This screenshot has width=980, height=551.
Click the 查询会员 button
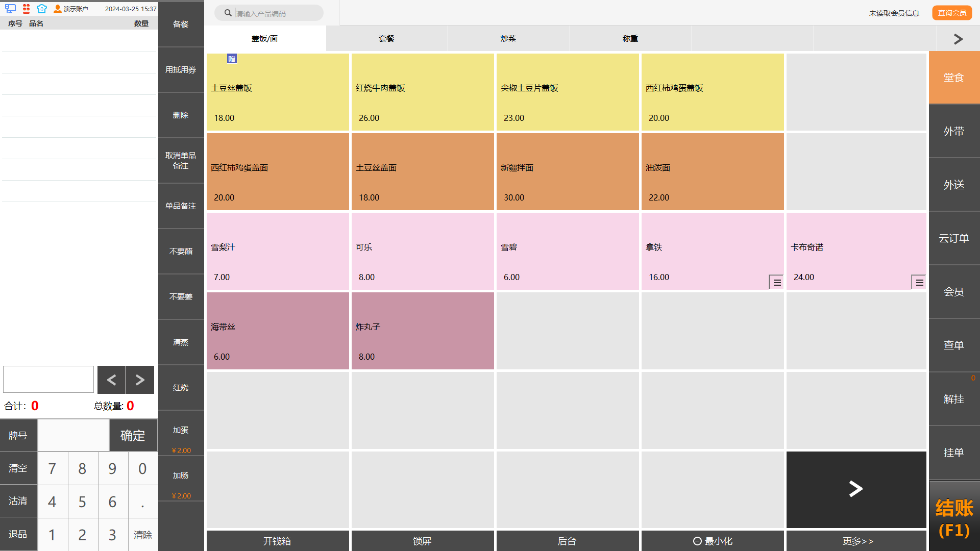click(x=951, y=13)
